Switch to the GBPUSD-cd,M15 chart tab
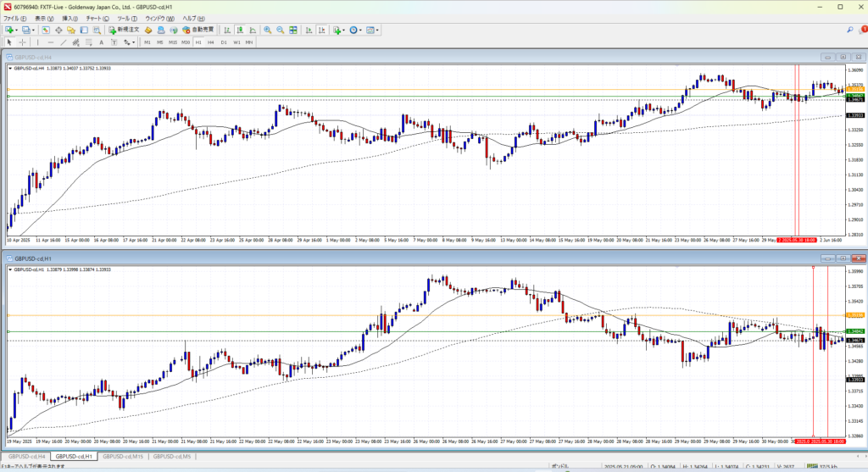The image size is (868, 472). click(122, 457)
